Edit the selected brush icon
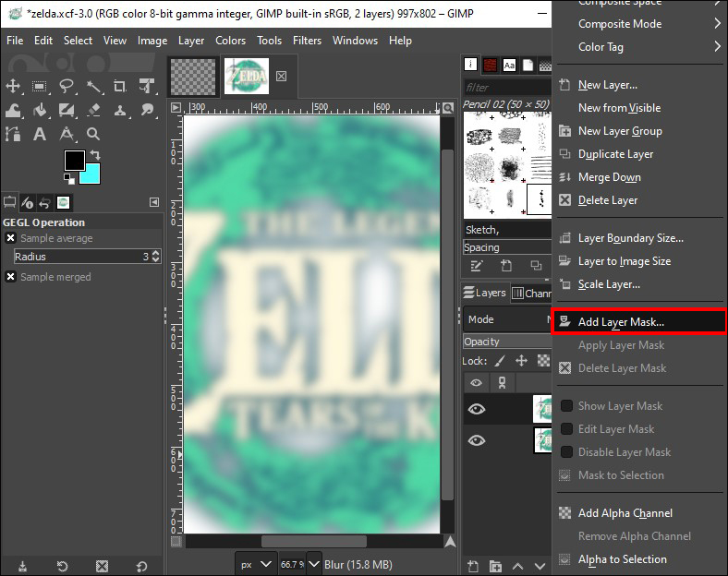The image size is (728, 576). (477, 266)
